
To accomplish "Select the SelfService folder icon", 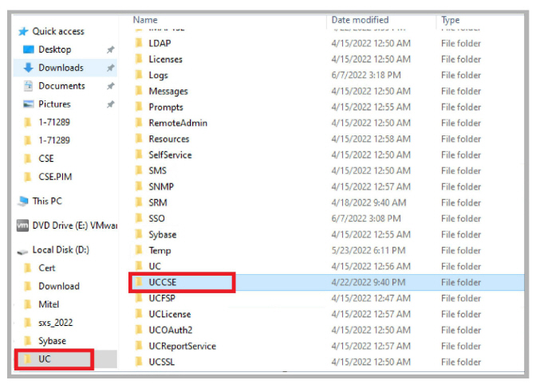I will click(x=139, y=155).
